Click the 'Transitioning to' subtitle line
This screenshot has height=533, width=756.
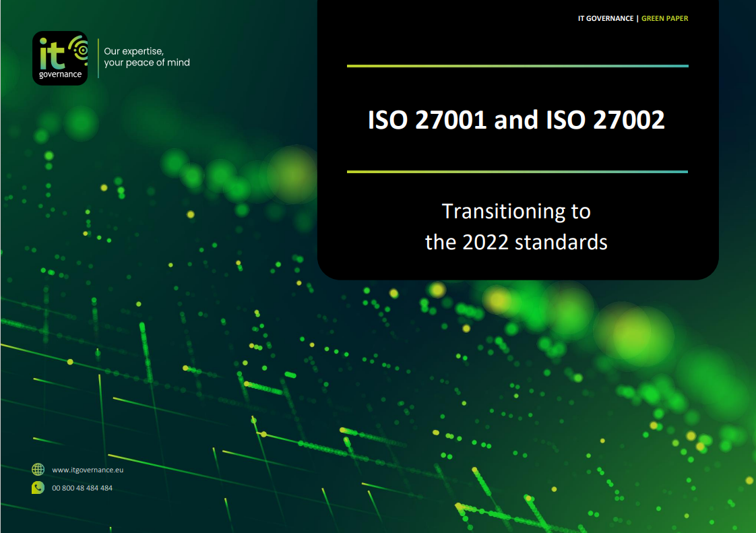pos(516,212)
